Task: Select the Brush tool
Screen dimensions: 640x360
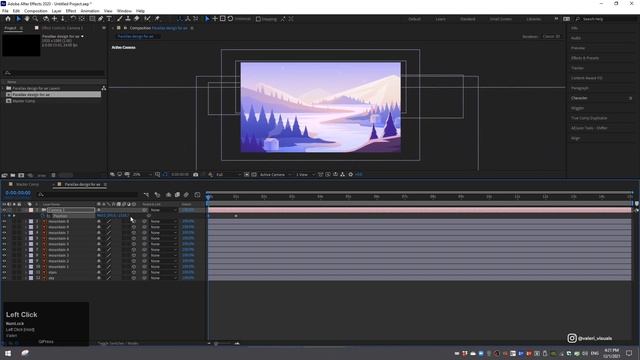Action: (120, 19)
